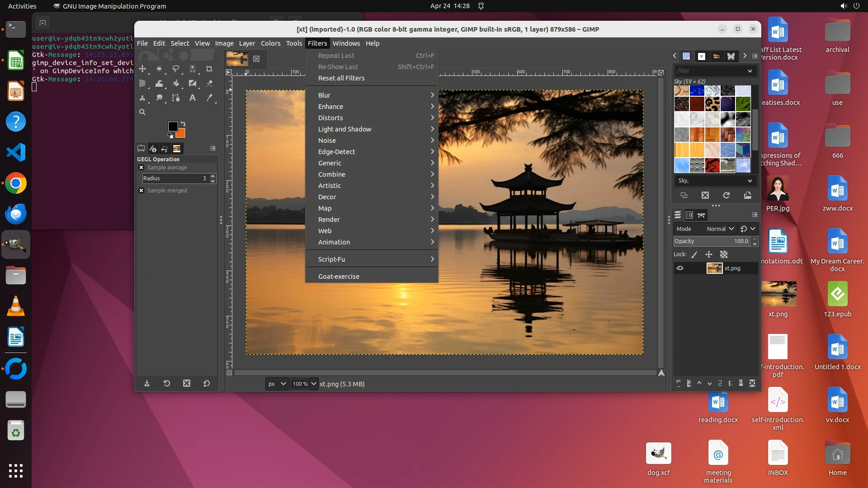Click the Zoom magnifier tool
The height and width of the screenshot is (488, 868).
tap(142, 112)
